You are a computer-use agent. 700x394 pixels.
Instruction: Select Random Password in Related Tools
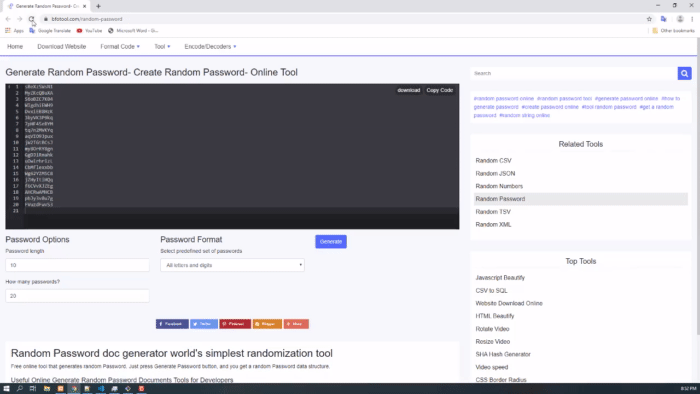pos(581,199)
